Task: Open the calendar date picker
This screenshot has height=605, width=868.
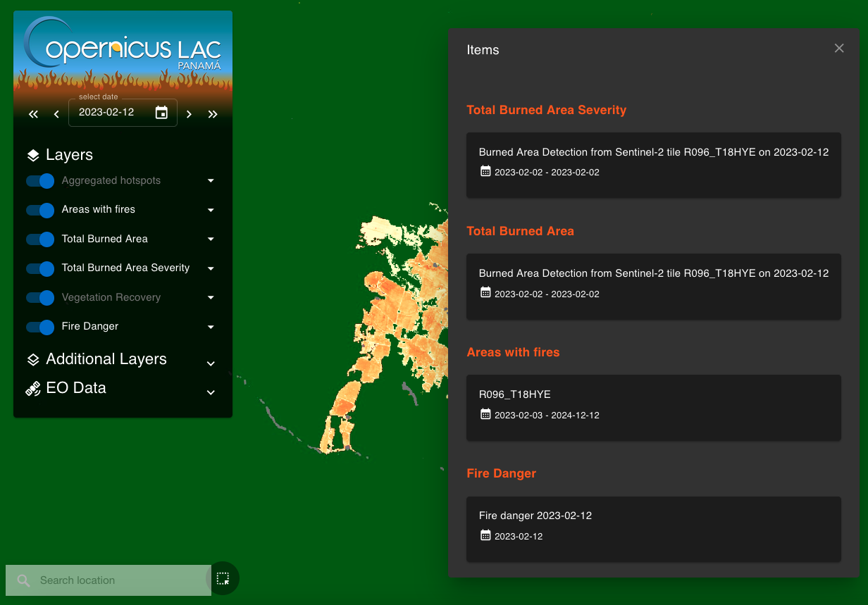Action: (x=161, y=113)
